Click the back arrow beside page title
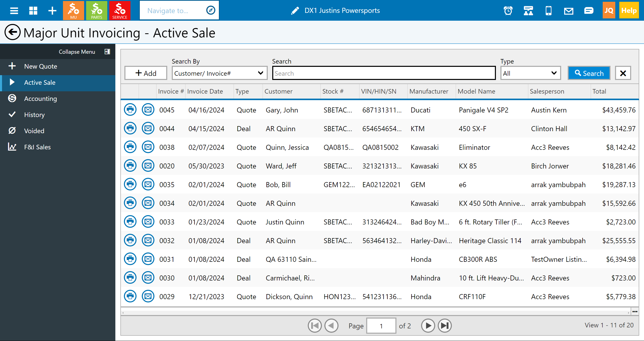Image resolution: width=644 pixels, height=341 pixels. coord(12,32)
